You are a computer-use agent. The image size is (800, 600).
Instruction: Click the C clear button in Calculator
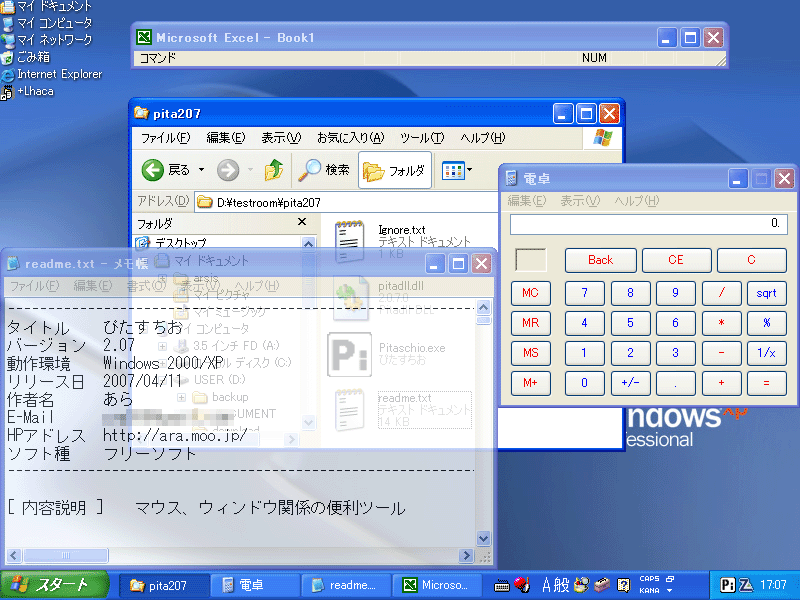(751, 260)
